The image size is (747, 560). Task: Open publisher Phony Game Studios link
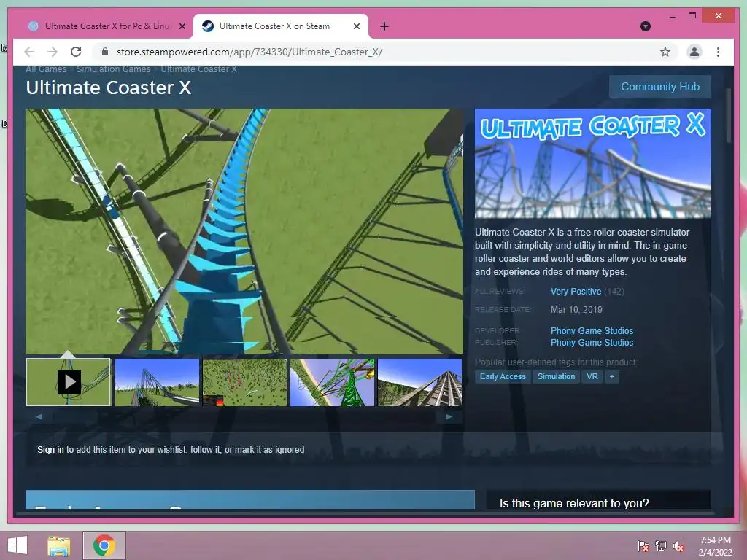(592, 343)
